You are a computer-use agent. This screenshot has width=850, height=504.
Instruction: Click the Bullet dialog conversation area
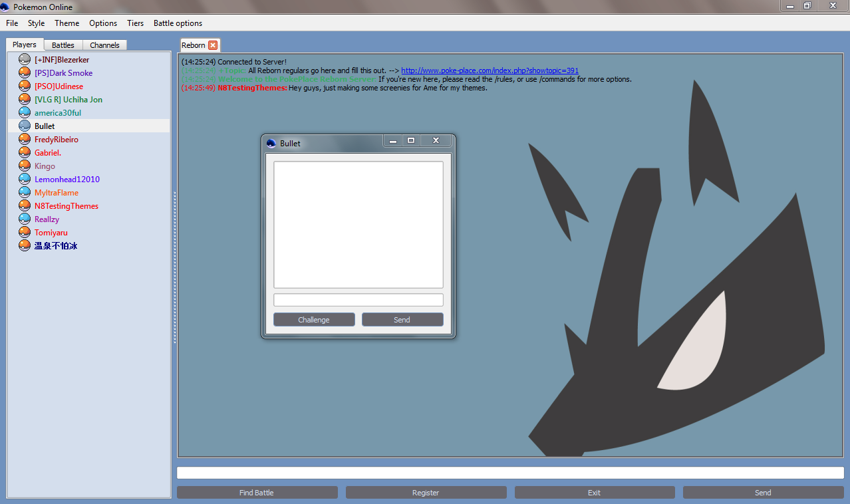point(358,225)
